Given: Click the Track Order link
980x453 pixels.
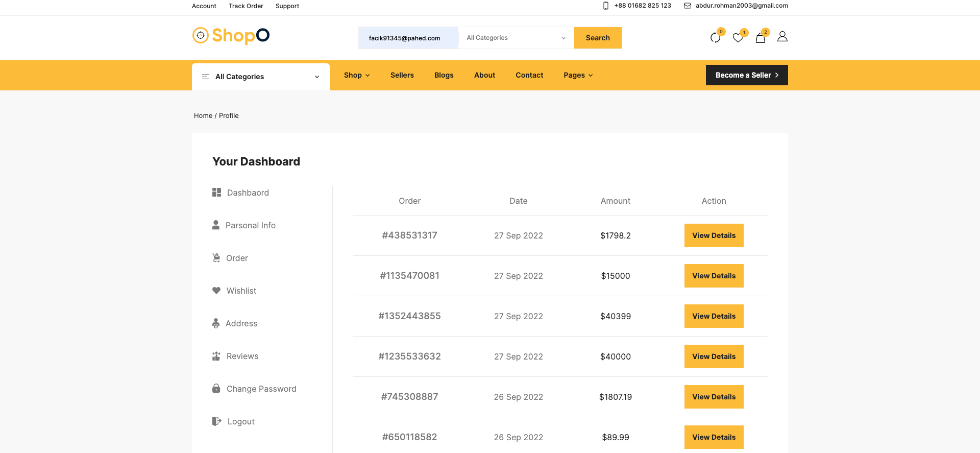Looking at the screenshot, I should tap(246, 6).
